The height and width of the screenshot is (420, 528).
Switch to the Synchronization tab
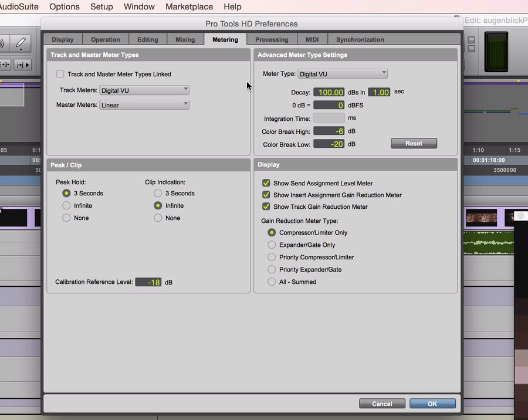tap(360, 40)
